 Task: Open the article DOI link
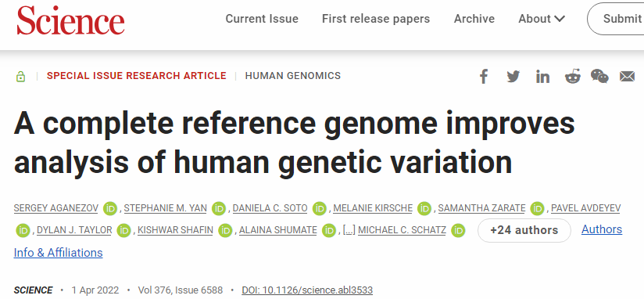pos(307,290)
